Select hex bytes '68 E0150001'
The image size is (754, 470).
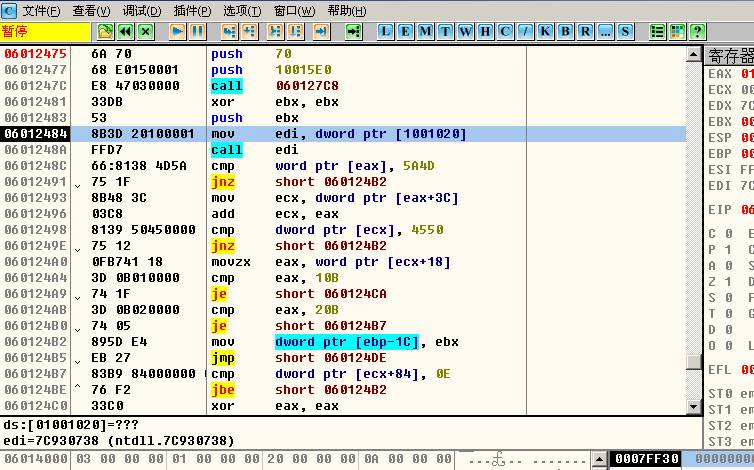pyautogui.click(x=135, y=70)
